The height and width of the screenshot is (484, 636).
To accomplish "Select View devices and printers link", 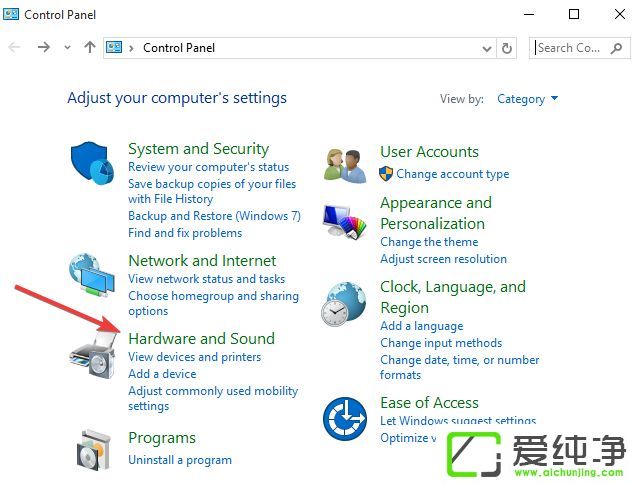I will (x=195, y=357).
